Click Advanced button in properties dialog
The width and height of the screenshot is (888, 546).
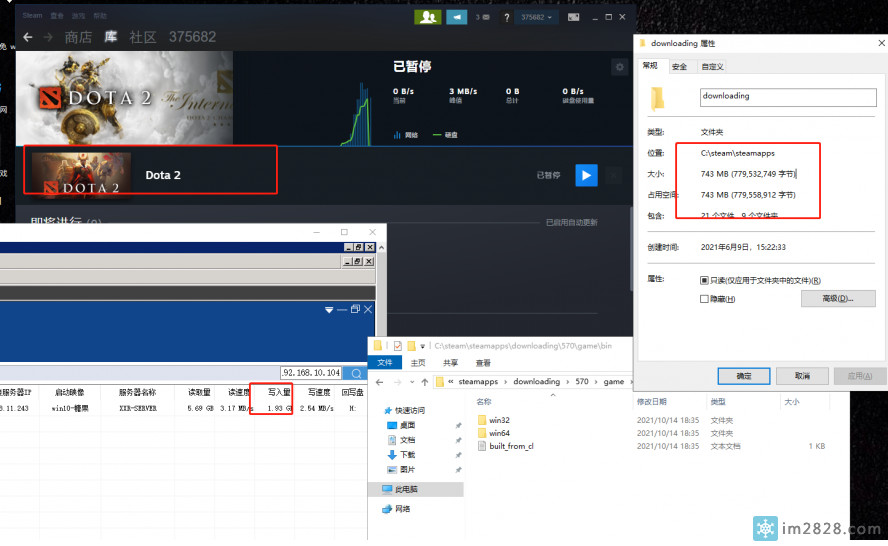tap(838, 298)
